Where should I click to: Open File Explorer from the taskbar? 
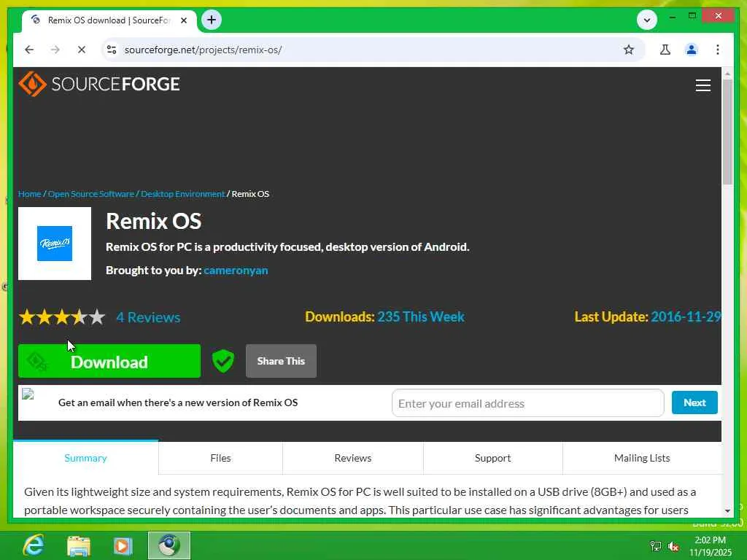79,545
